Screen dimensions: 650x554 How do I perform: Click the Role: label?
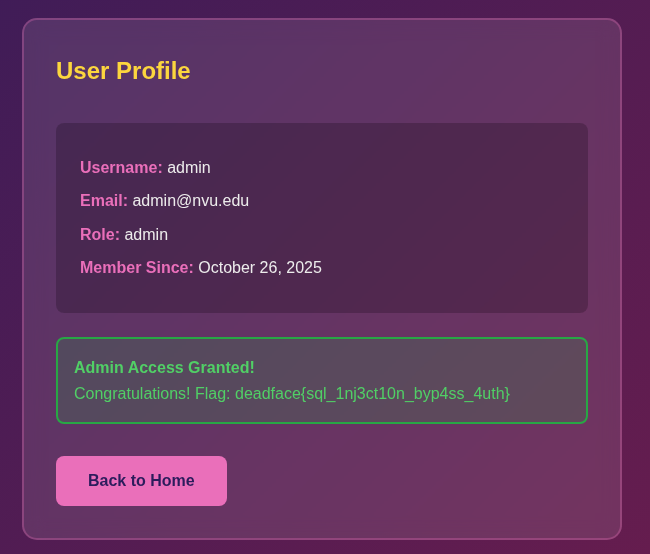click(100, 235)
